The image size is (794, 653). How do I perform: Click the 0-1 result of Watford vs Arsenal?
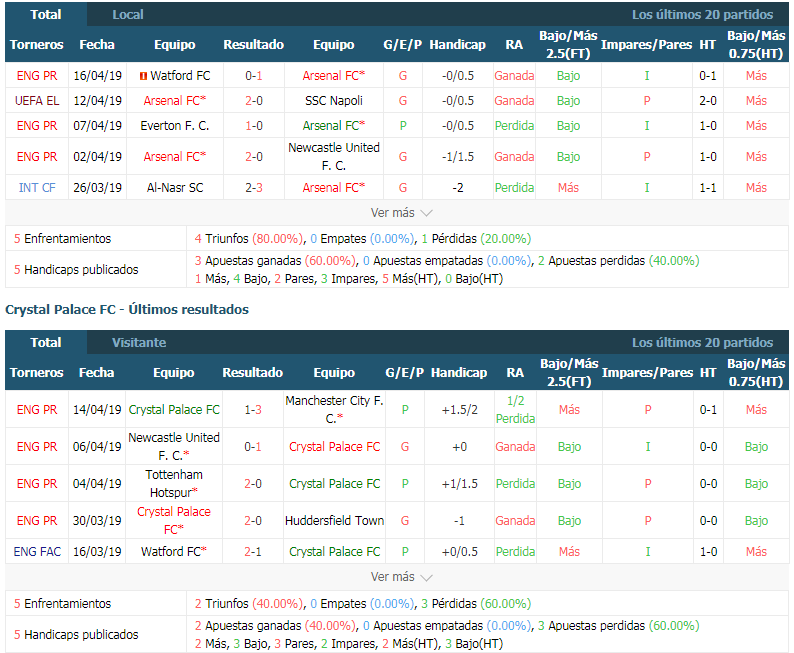click(x=253, y=75)
